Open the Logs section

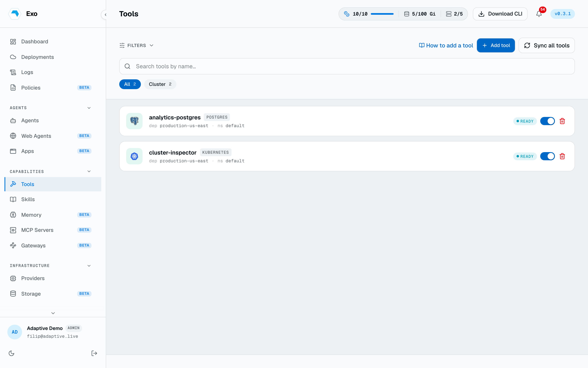53,72
